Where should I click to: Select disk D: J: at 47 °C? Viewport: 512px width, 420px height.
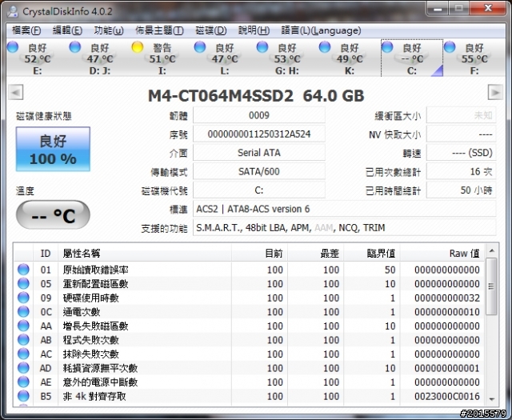click(x=99, y=58)
